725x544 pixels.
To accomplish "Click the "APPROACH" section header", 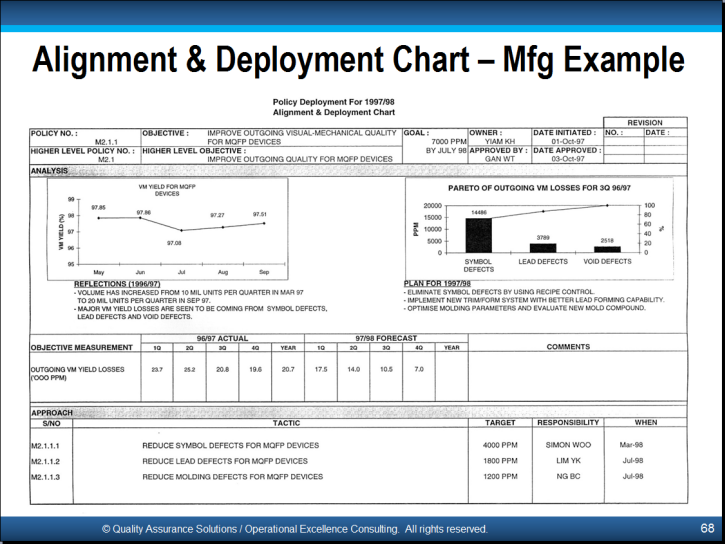I will click(52, 413).
